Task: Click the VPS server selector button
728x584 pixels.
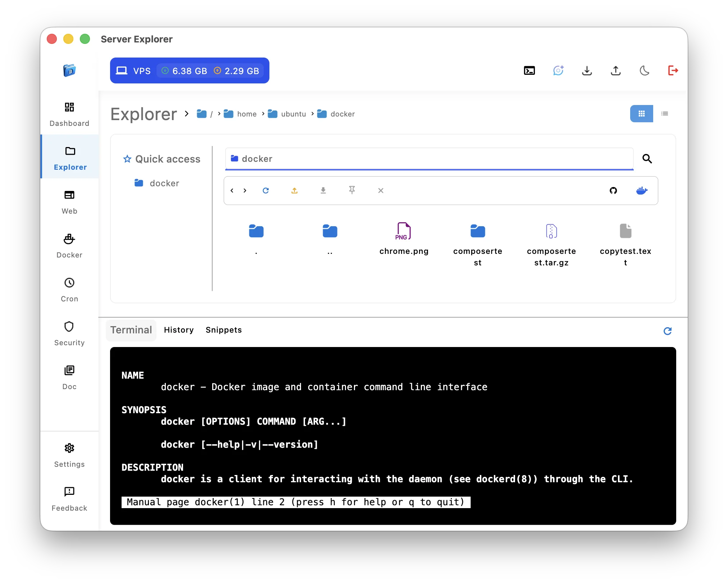Action: (x=190, y=70)
